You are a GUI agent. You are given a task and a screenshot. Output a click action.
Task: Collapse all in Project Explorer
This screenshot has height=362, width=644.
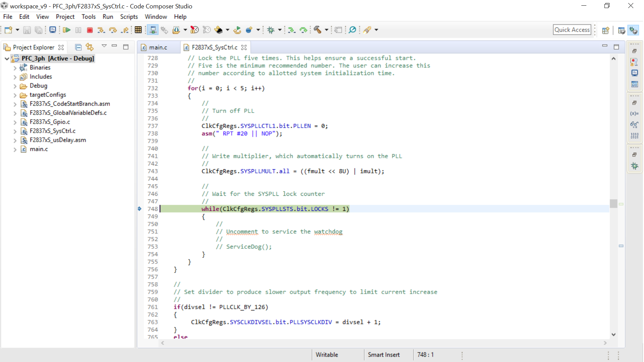coord(78,47)
